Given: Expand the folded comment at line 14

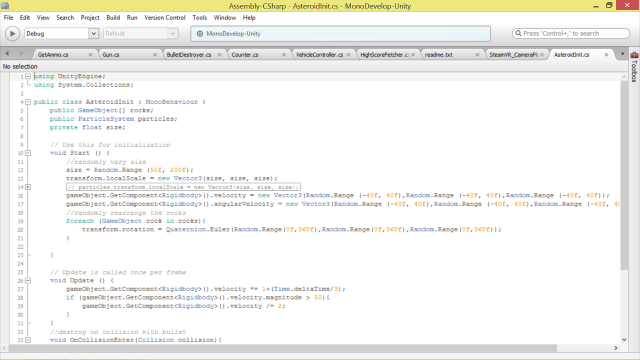Looking at the screenshot, I should click(28, 187).
